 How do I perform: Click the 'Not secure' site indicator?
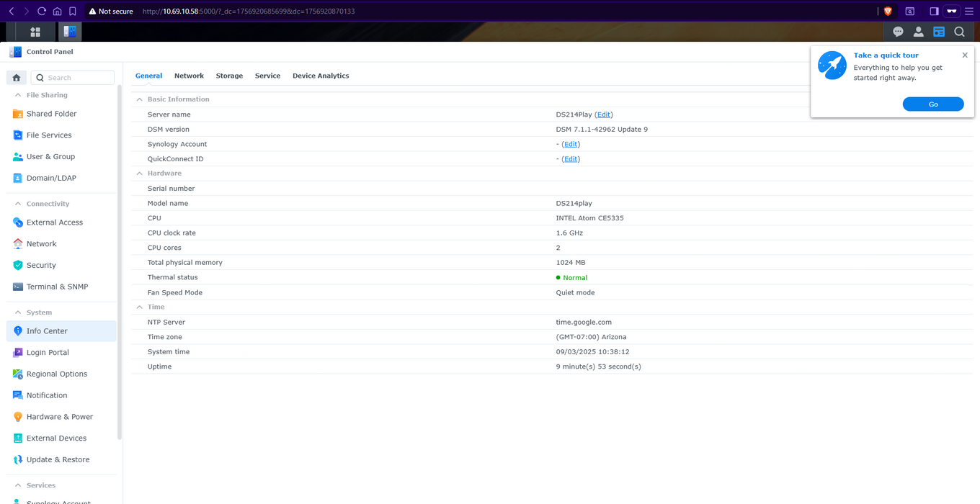[x=110, y=12]
